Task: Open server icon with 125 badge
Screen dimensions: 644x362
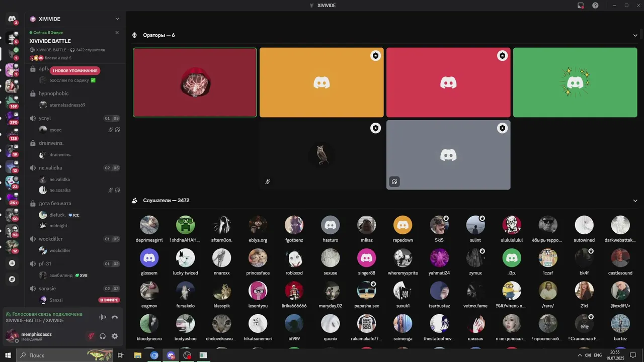Action: click(x=12, y=134)
